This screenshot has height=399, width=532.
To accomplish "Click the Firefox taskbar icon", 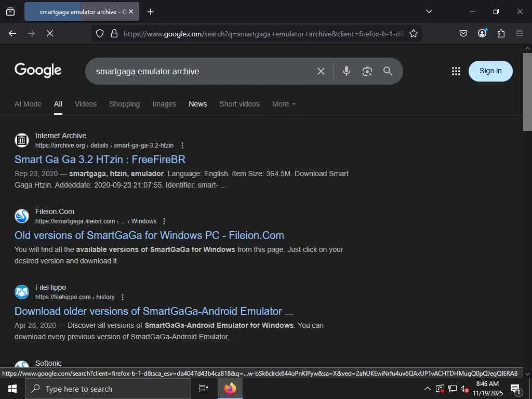I will click(230, 389).
